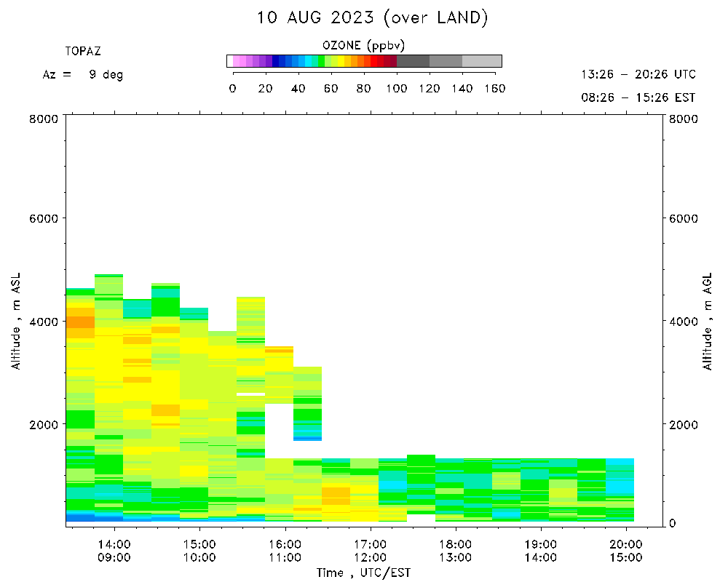Click the plot title '10 AUG 2023 (over LAND)'
728x582 pixels.
372,18
